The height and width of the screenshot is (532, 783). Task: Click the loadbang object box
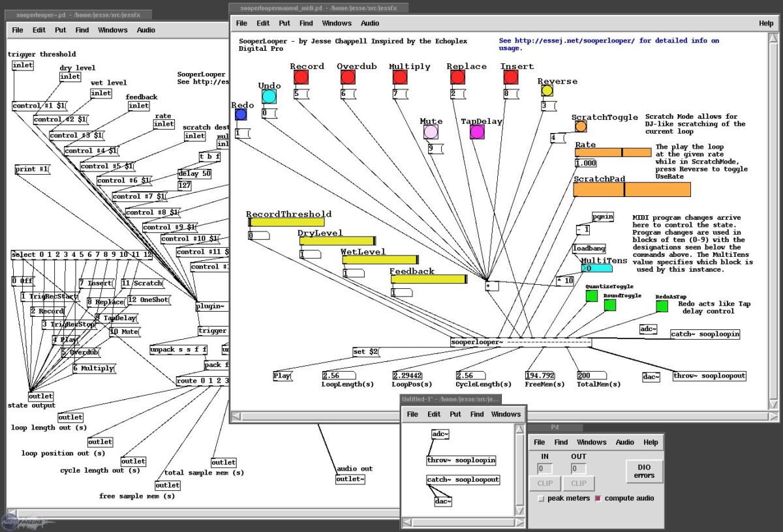pos(589,248)
